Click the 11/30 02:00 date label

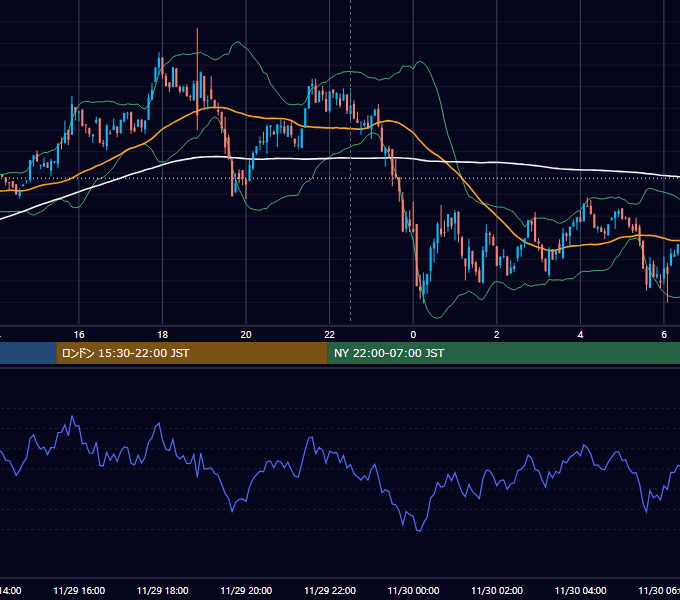497,590
